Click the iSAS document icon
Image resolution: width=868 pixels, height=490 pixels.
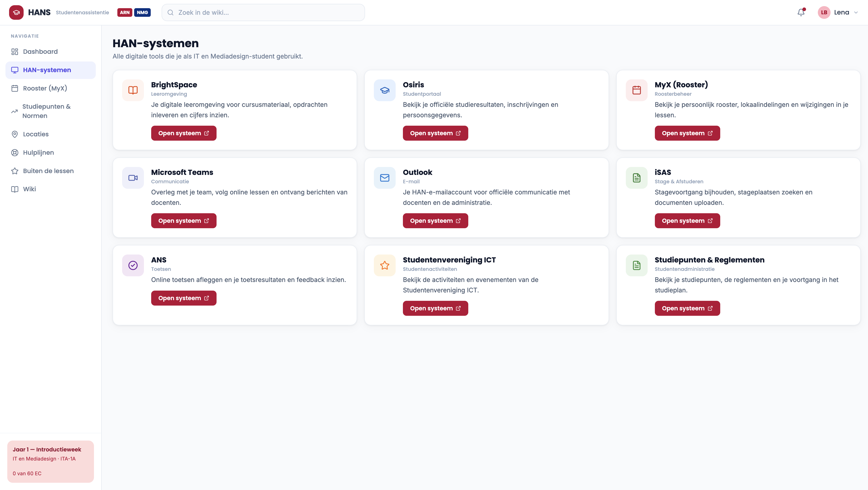coord(636,178)
